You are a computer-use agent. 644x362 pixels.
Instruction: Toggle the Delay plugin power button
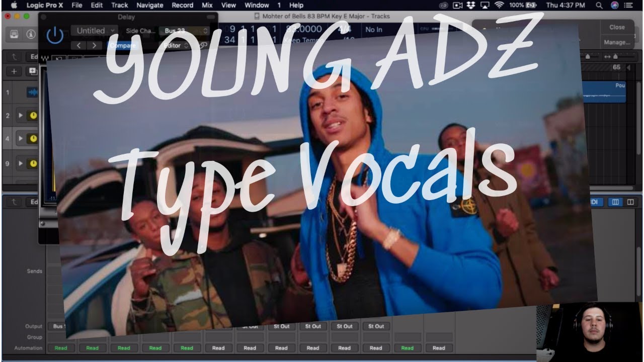pos(55,35)
